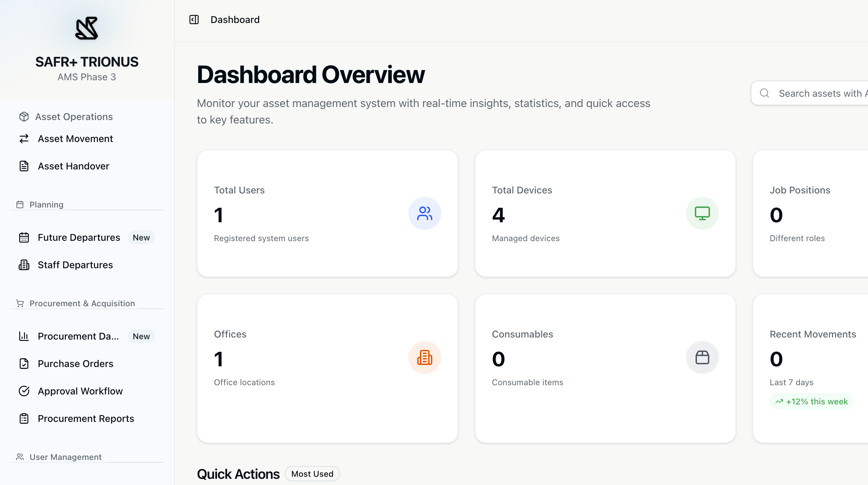Expand the Procurement & Acquisition section

[82, 303]
